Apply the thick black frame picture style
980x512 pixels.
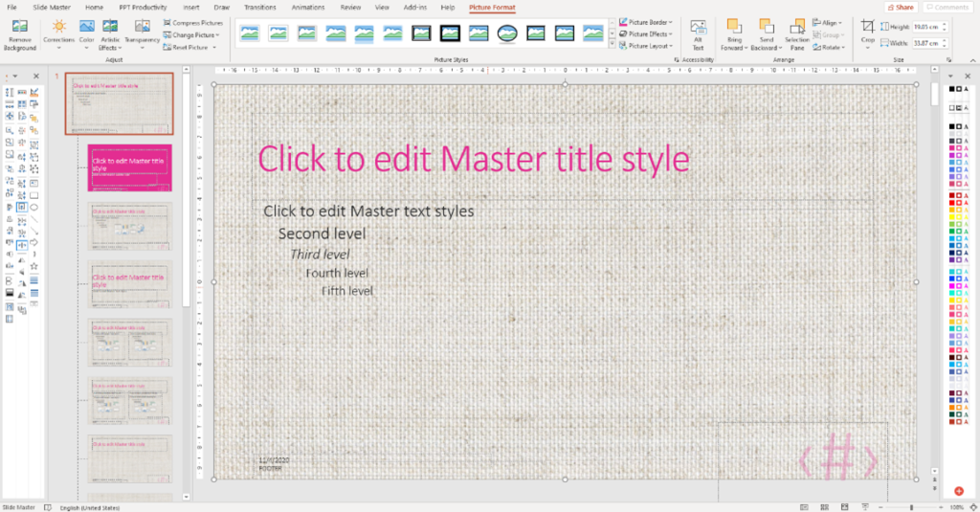tap(450, 33)
